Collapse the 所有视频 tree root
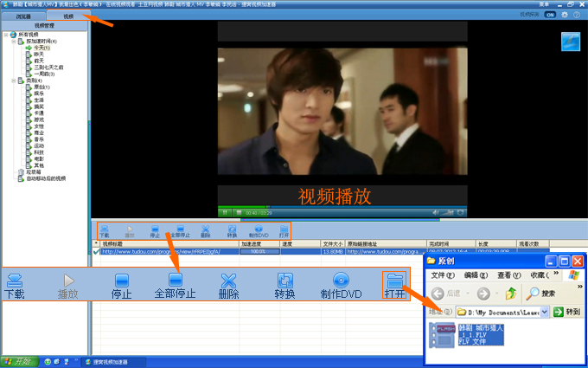This screenshot has width=588, height=368. point(6,35)
